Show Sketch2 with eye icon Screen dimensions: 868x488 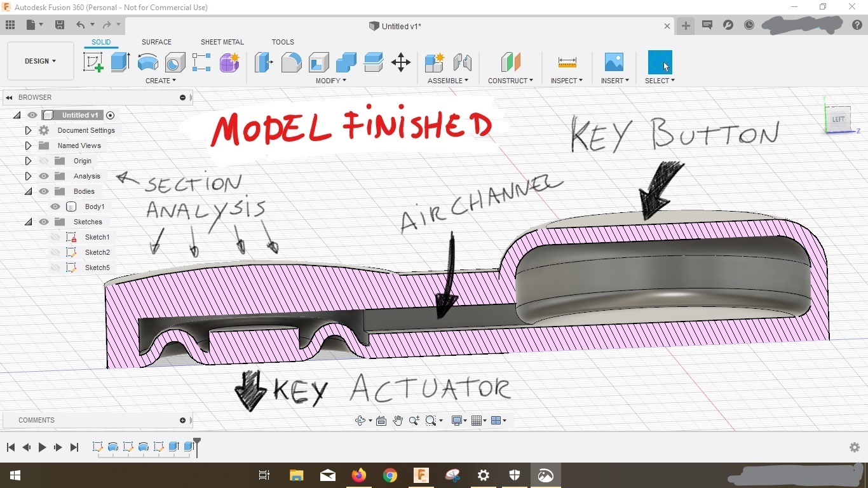click(55, 252)
